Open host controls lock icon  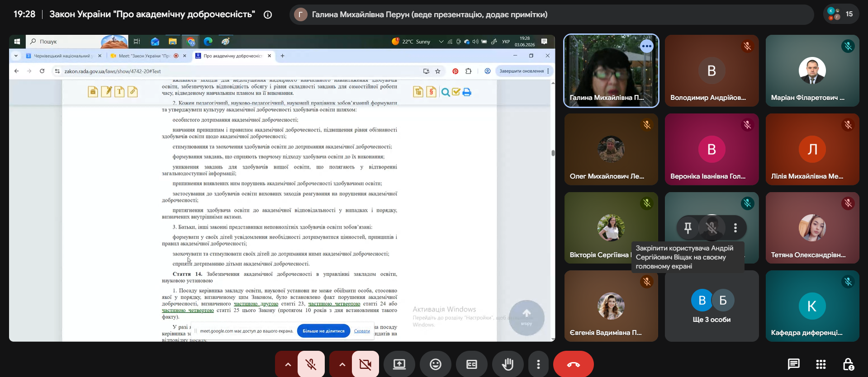pos(848,364)
